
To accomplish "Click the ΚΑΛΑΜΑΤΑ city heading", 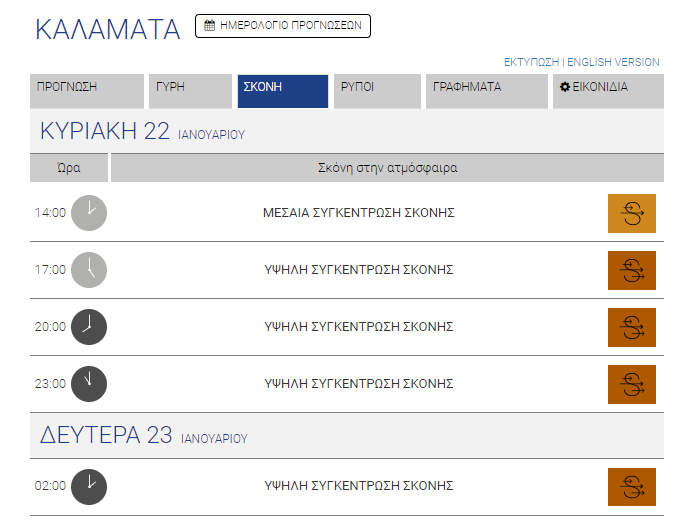I will pyautogui.click(x=107, y=29).
